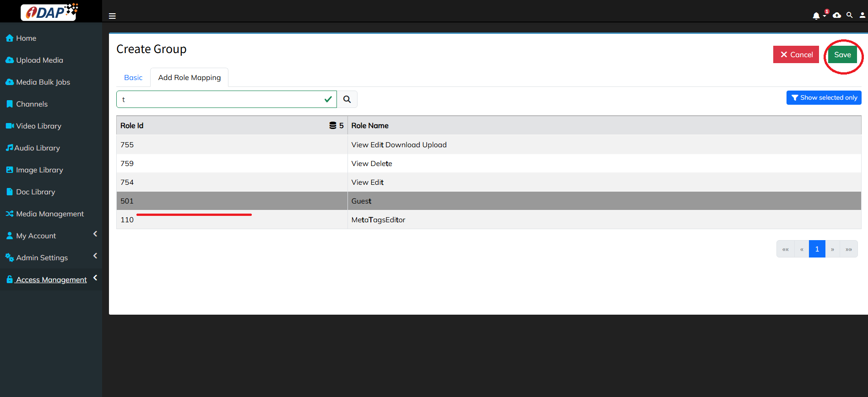Toggle Show selected only filter
Screen dimensions: 868x397
click(824, 98)
